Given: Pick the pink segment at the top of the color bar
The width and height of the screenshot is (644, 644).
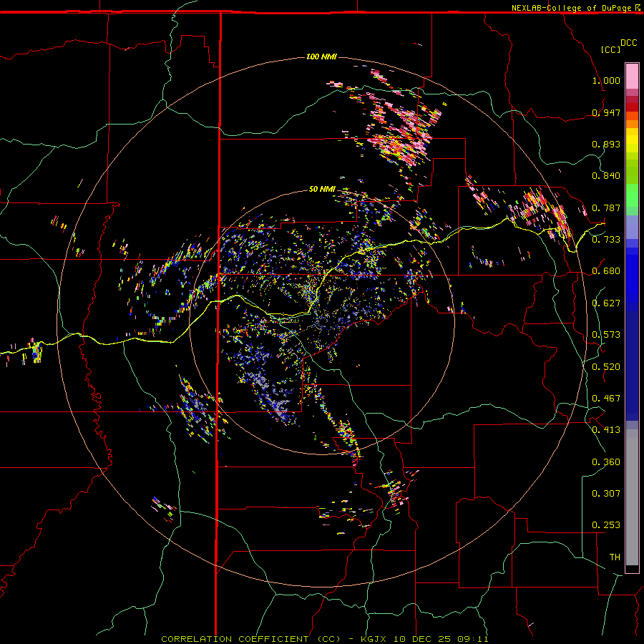Looking at the screenshot, I should coord(632,76).
